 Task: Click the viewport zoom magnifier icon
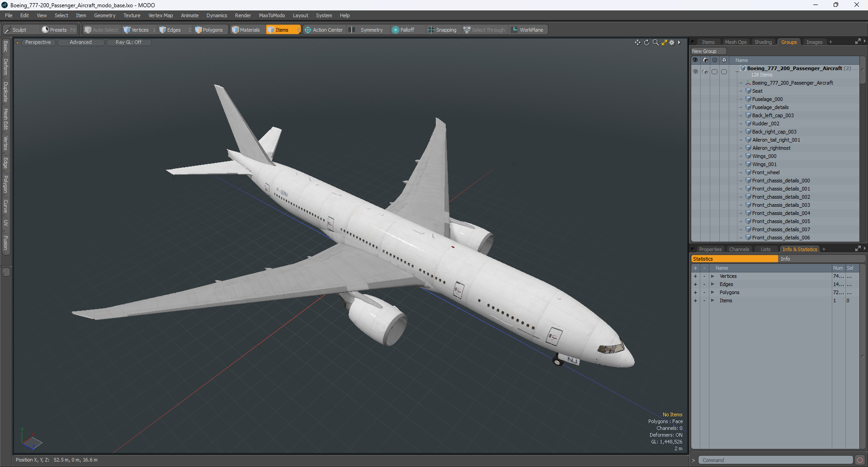tap(656, 43)
